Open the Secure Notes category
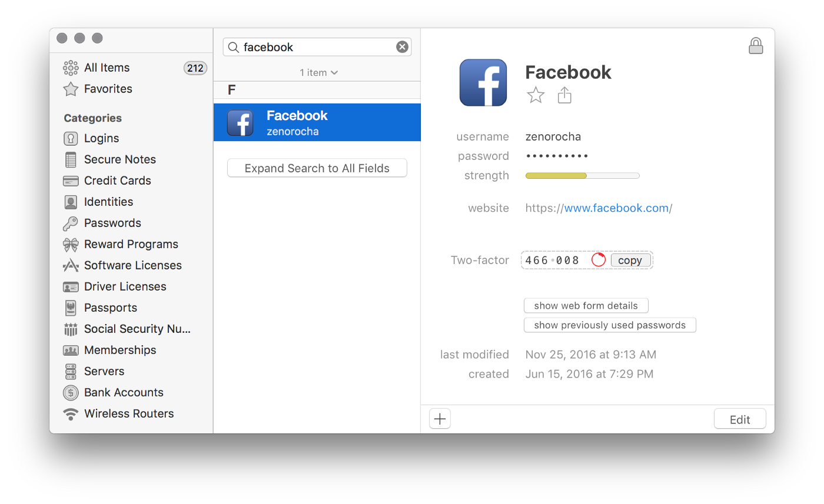This screenshot has height=504, width=824. 119,159
